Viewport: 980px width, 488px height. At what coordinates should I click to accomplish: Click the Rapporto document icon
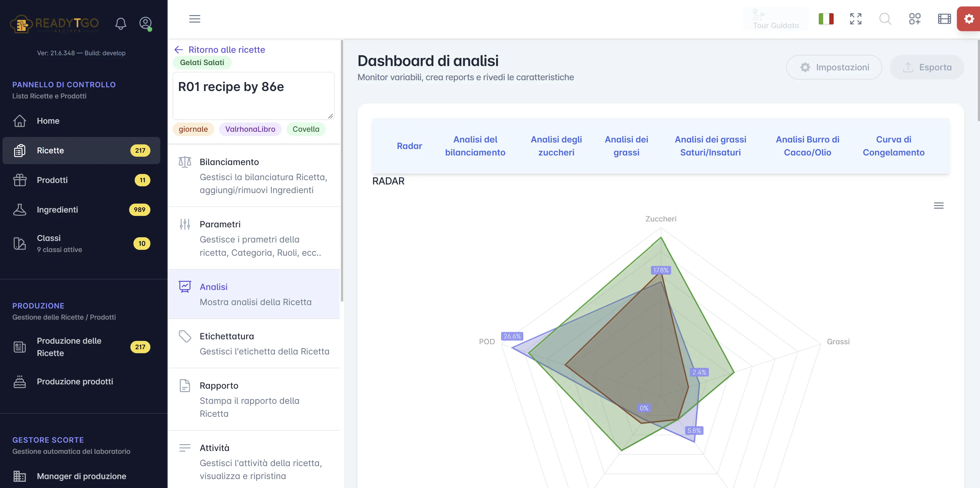pos(185,386)
